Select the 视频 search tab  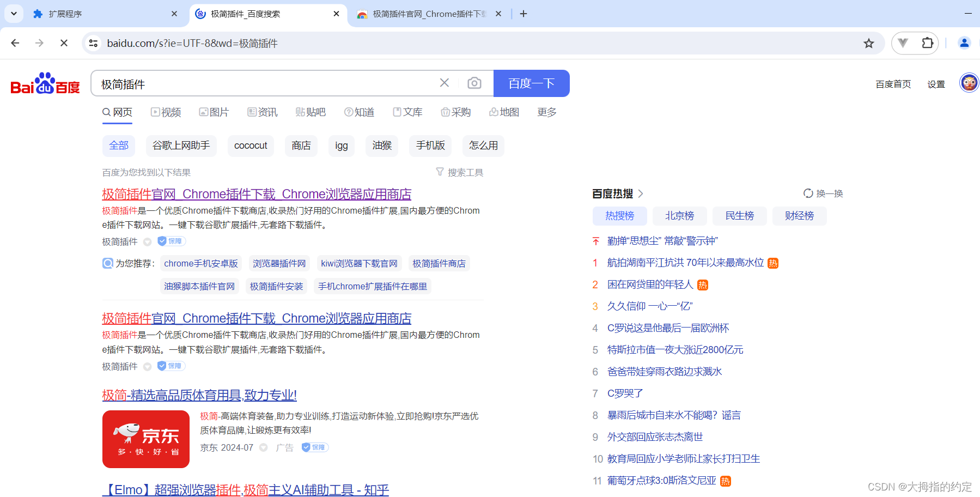[x=166, y=112]
